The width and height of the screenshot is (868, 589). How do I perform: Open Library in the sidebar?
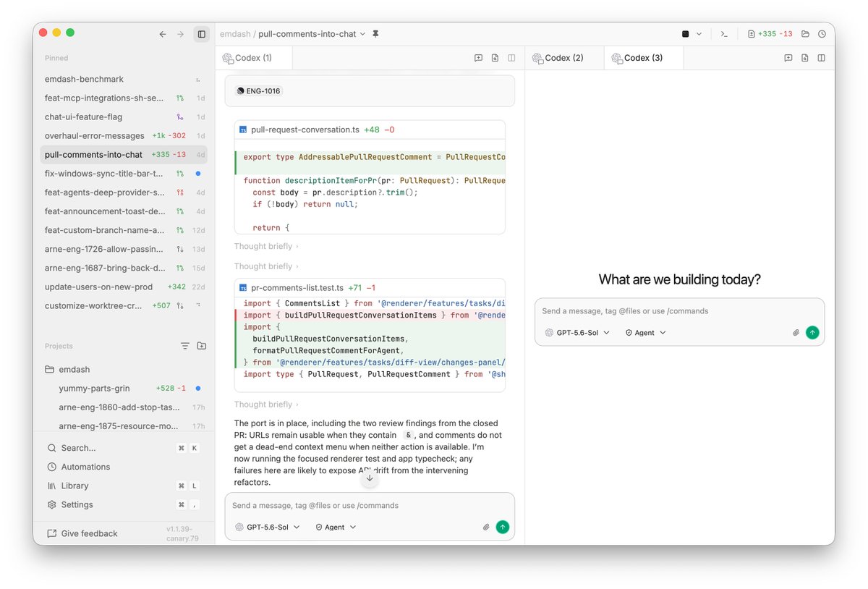tap(124, 486)
